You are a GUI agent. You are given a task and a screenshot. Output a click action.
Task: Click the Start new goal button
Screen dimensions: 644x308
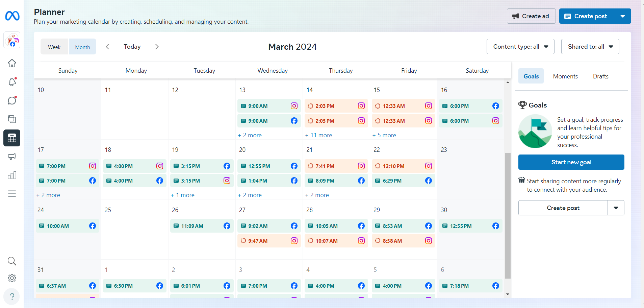click(x=571, y=162)
